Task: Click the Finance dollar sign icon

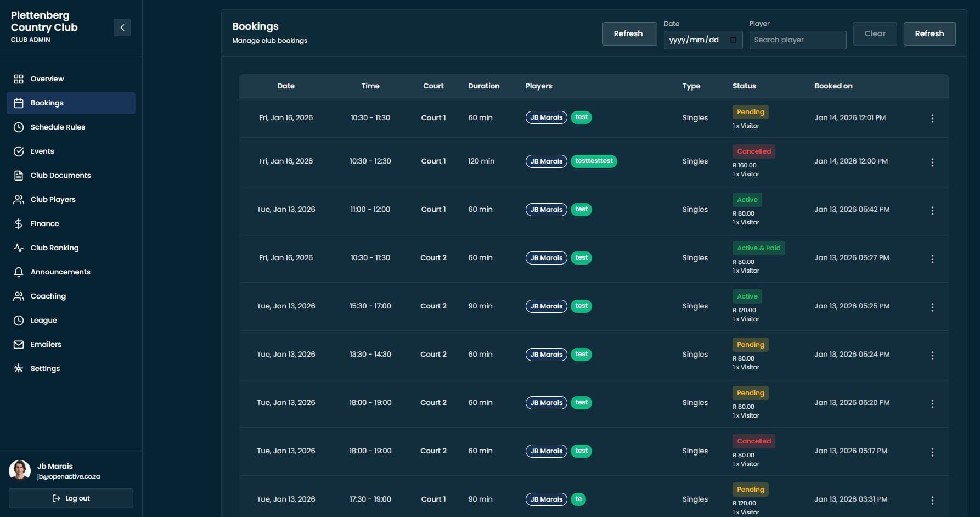Action: pyautogui.click(x=19, y=224)
